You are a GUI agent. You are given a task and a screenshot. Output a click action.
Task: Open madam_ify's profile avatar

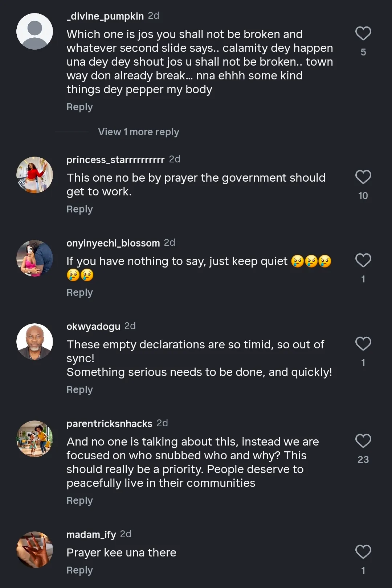[35, 550]
